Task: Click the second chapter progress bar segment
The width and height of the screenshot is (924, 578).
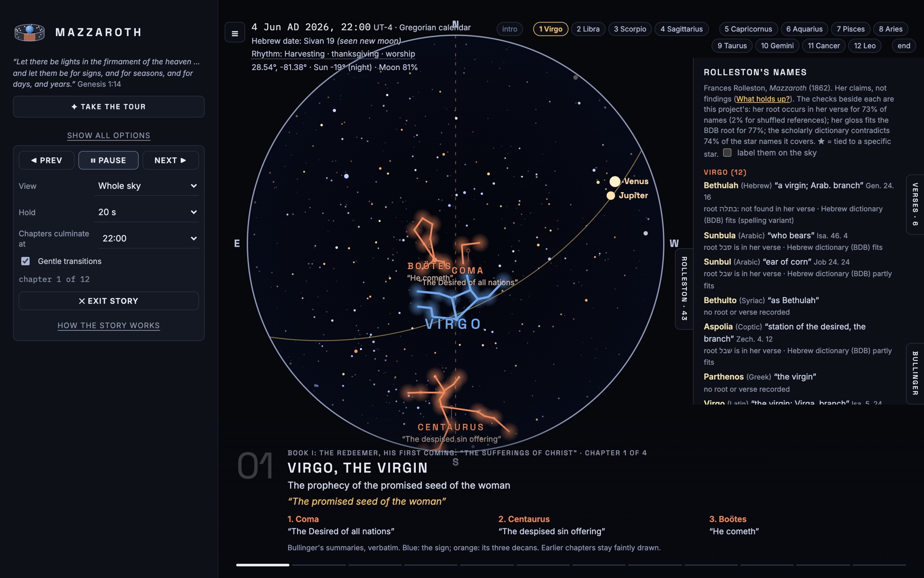Action: tap(319, 565)
